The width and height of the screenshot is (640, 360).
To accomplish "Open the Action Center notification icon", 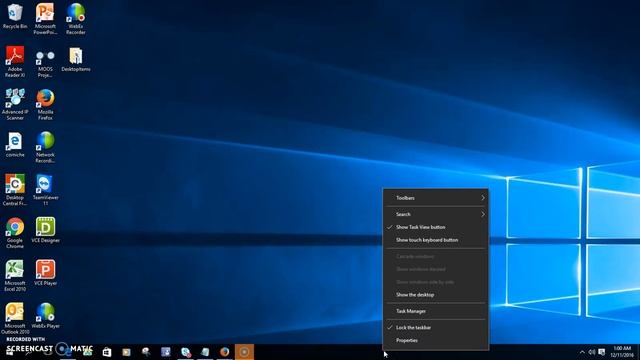I will point(602,352).
